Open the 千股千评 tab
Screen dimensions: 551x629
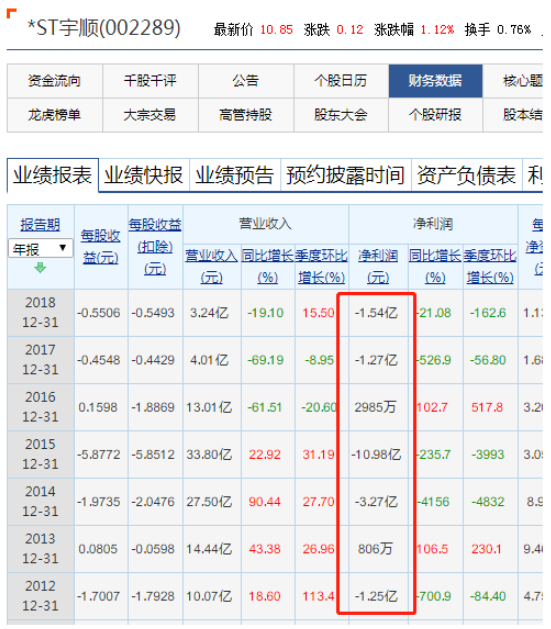(150, 81)
